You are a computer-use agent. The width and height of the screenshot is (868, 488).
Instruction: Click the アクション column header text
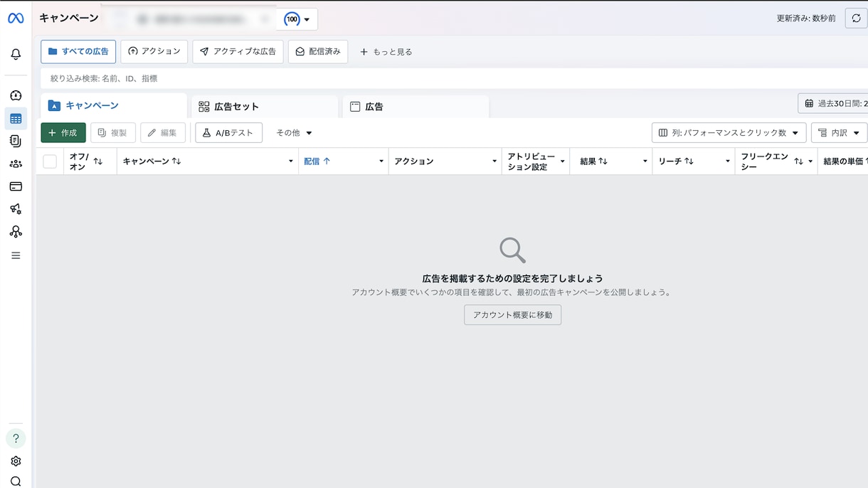[x=414, y=161]
